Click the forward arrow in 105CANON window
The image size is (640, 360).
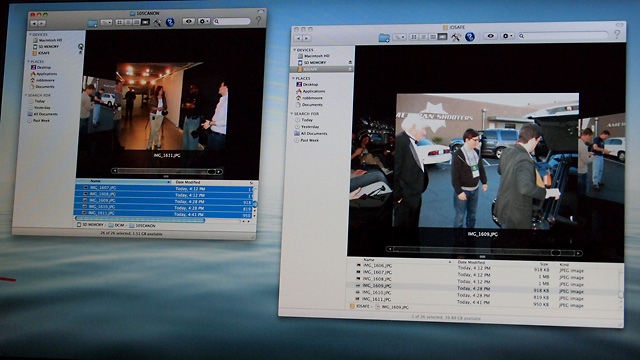coord(42,23)
